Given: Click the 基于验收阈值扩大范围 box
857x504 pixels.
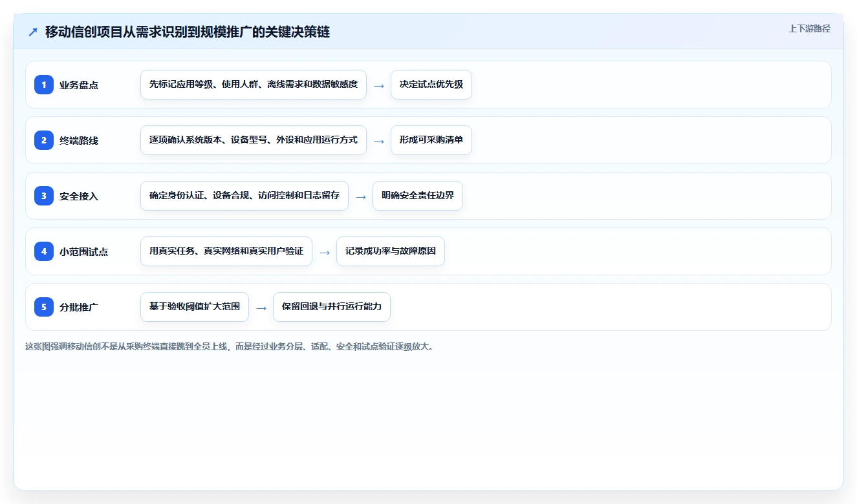Looking at the screenshot, I should click(195, 307).
